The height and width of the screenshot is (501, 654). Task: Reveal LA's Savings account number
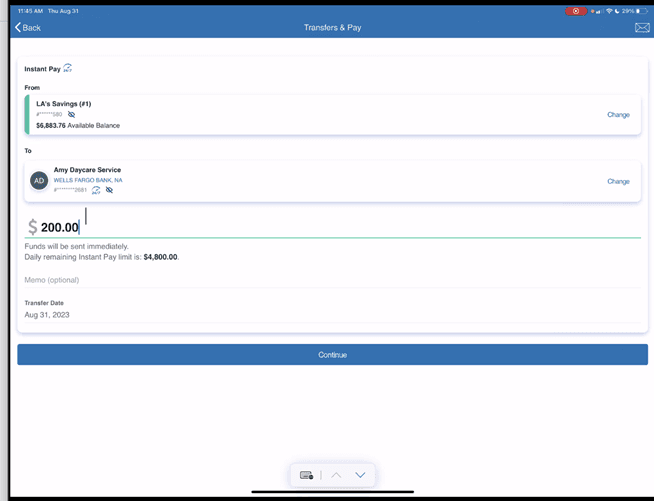pos(71,115)
